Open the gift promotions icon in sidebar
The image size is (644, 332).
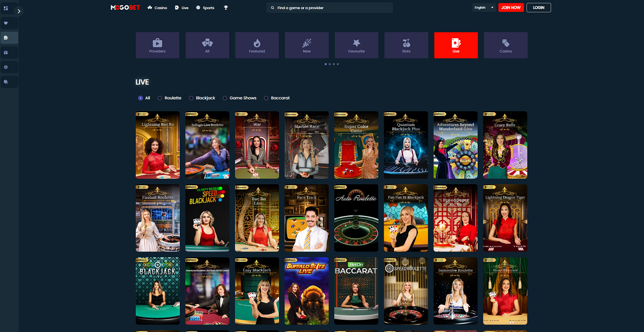(6, 53)
